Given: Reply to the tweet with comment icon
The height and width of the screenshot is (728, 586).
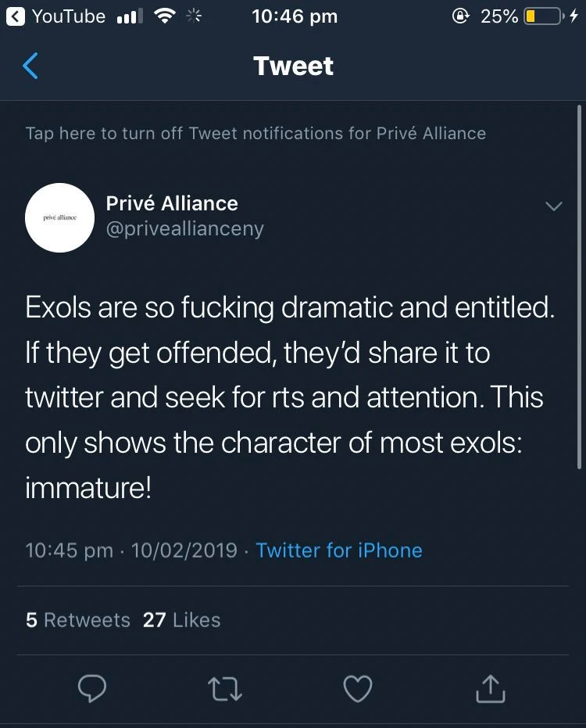Looking at the screenshot, I should click(x=92, y=689).
